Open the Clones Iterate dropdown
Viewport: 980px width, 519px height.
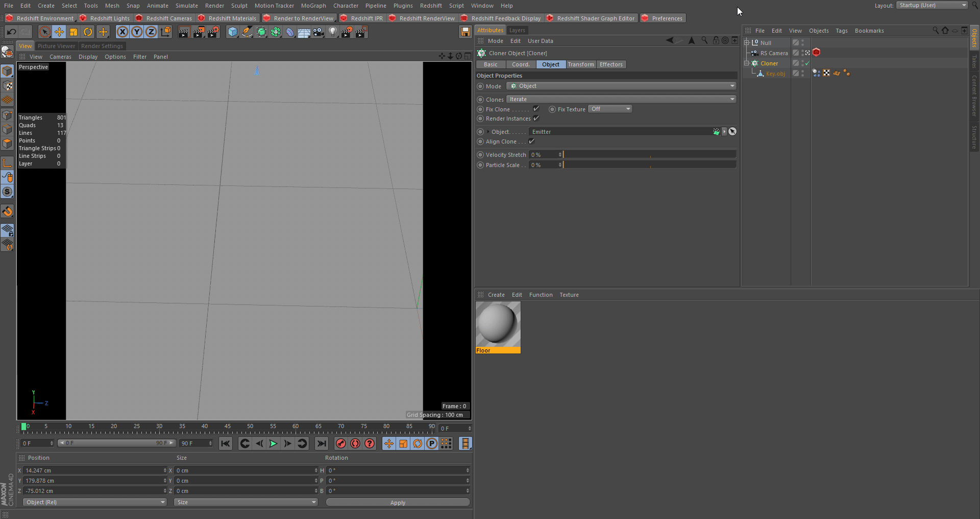click(x=621, y=99)
